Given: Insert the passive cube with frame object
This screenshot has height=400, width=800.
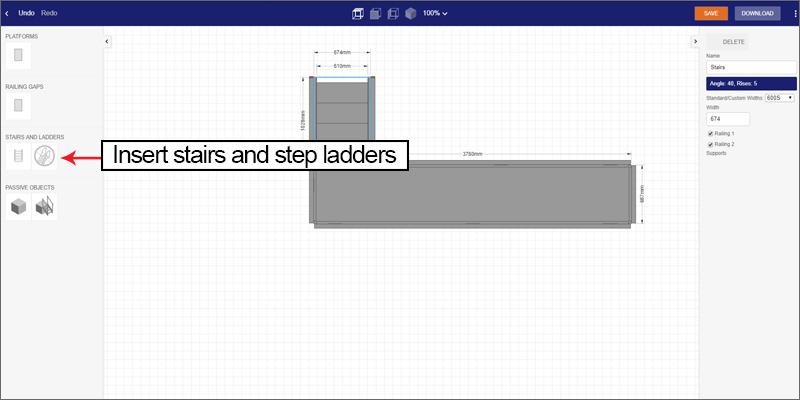Looking at the screenshot, I should click(44, 207).
